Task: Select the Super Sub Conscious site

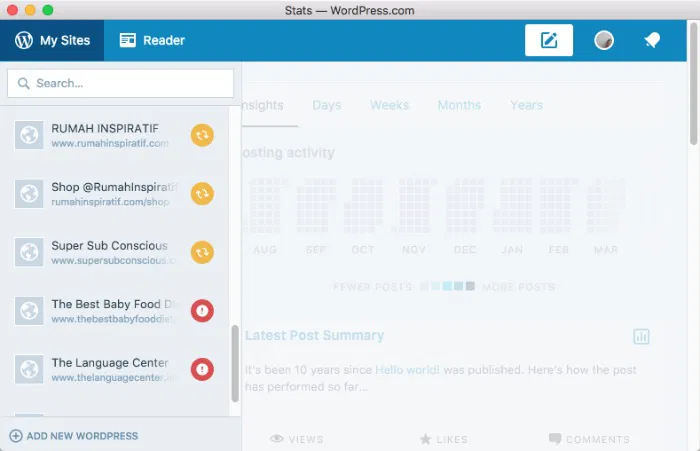Action: (x=114, y=252)
